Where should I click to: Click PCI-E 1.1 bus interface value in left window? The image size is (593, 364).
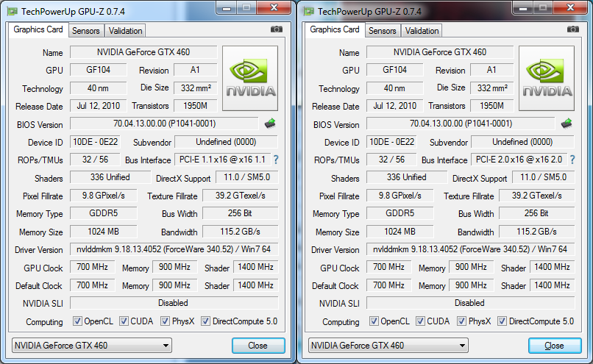tap(222, 160)
